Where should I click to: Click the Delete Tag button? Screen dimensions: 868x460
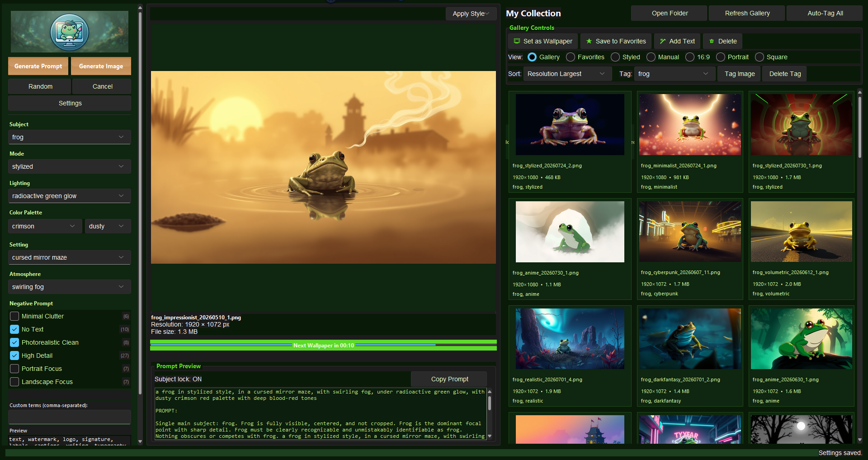(784, 74)
